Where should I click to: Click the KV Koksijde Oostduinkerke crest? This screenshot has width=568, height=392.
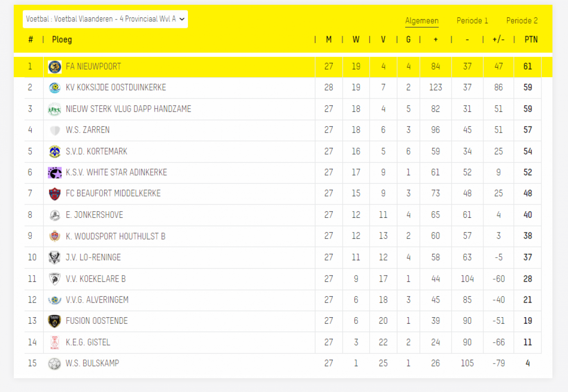point(55,88)
